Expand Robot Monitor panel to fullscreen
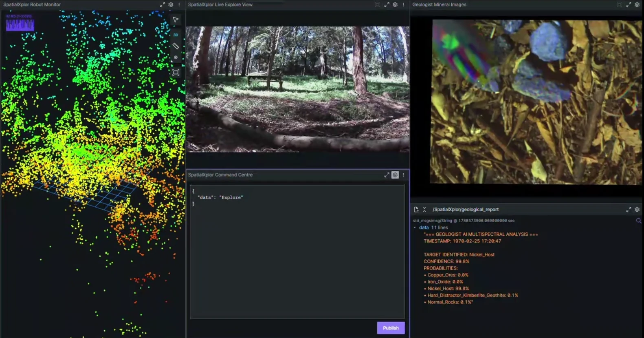This screenshot has height=338, width=644. coord(163,4)
